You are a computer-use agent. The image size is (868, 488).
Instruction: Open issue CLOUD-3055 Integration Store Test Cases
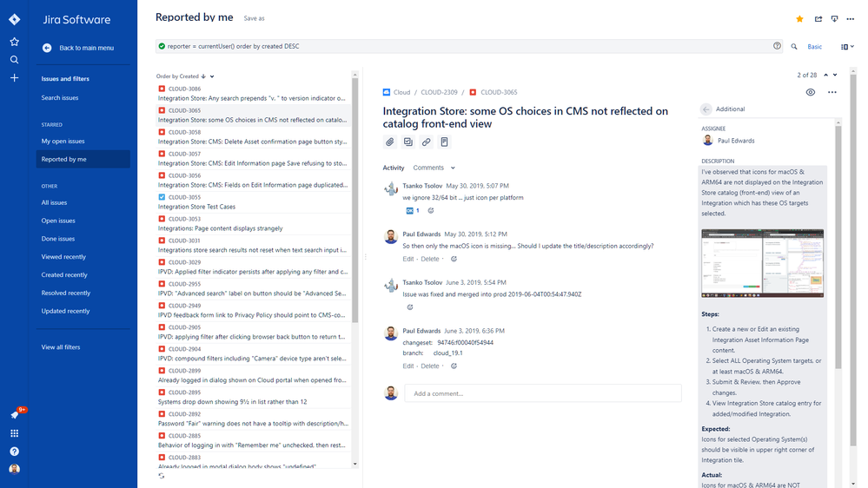253,202
